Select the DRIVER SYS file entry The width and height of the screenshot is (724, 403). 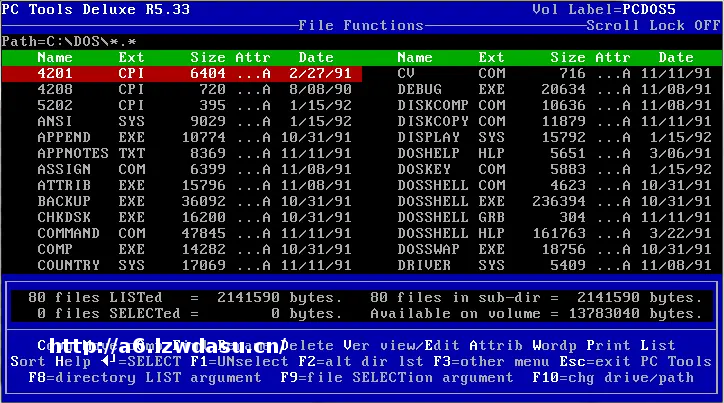(542, 265)
